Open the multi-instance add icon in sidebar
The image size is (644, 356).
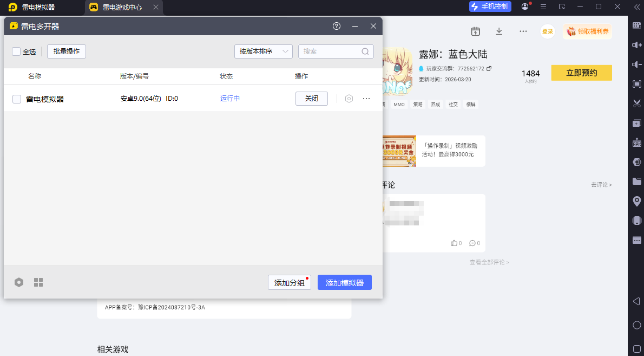click(x=636, y=124)
